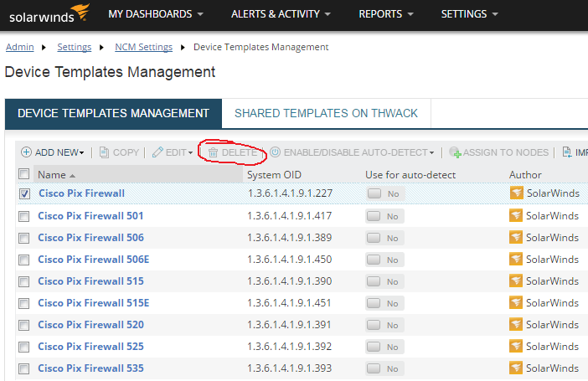Go to the Settings breadcrumb link
The width and height of the screenshot is (588, 381).
(x=75, y=47)
